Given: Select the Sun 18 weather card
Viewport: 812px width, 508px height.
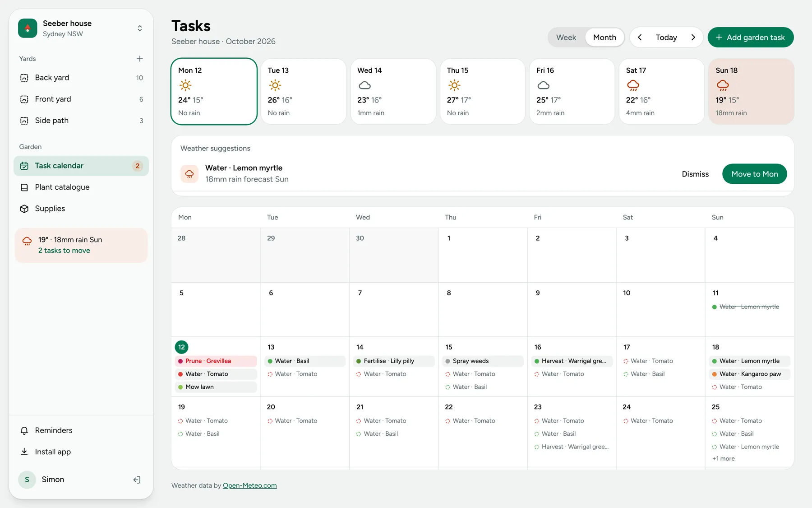Looking at the screenshot, I should tap(751, 91).
